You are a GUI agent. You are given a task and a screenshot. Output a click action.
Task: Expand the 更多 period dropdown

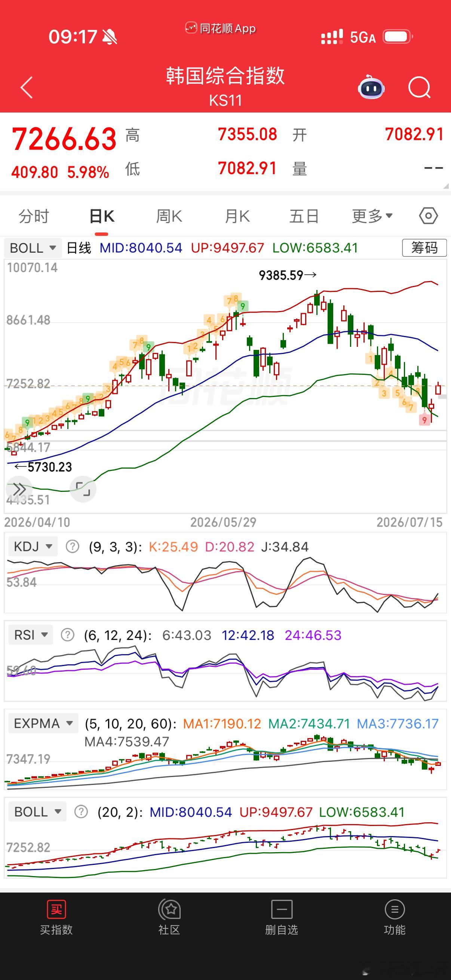point(372,216)
